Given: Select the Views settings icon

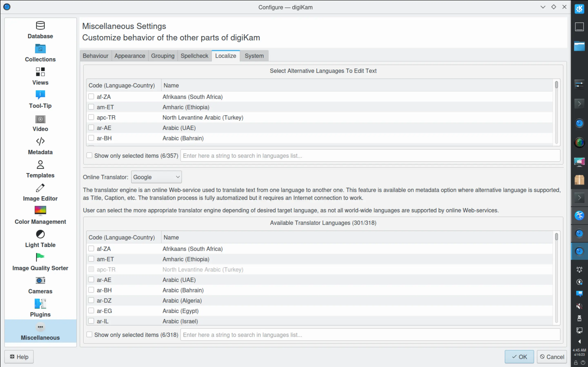Looking at the screenshot, I should (x=40, y=75).
